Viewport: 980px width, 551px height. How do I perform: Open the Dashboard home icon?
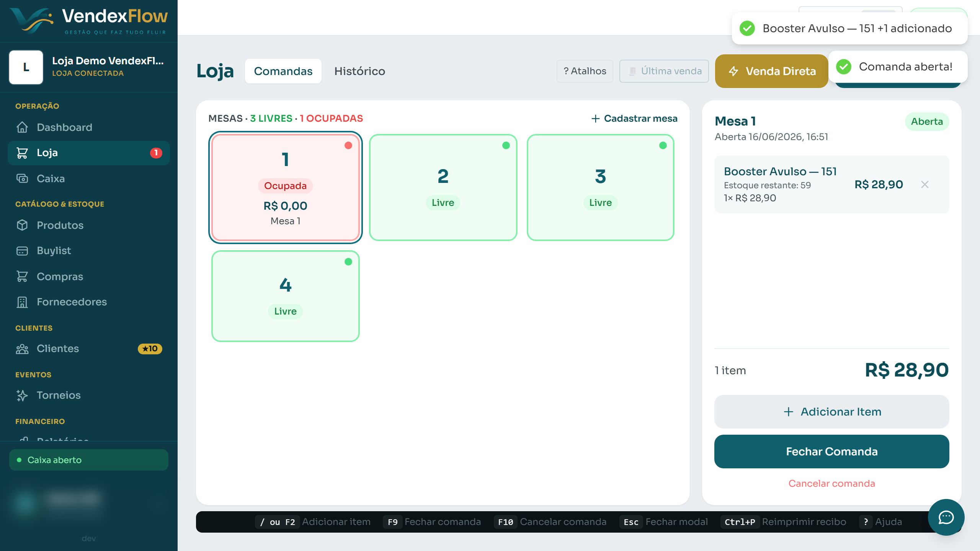(22, 127)
